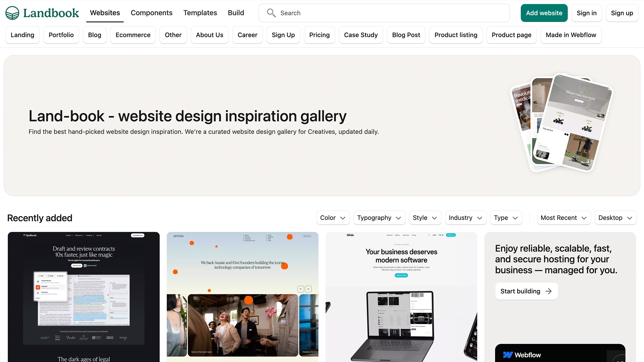Click the airtree carousel previous arrow
This screenshot has height=362, width=644.
click(x=301, y=289)
